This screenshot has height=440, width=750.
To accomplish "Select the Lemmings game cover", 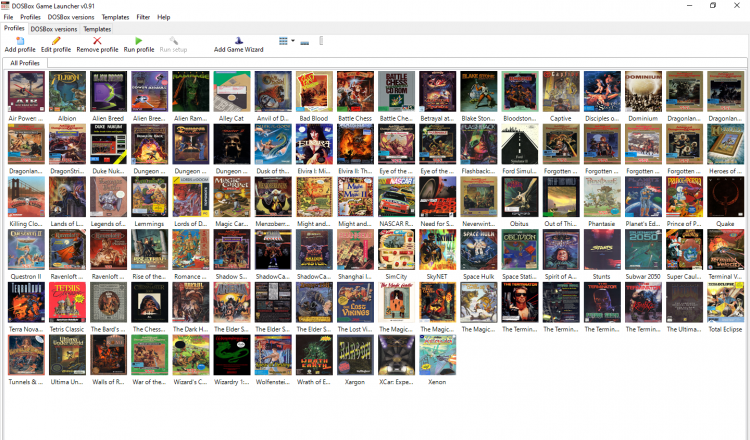I will tap(150, 197).
